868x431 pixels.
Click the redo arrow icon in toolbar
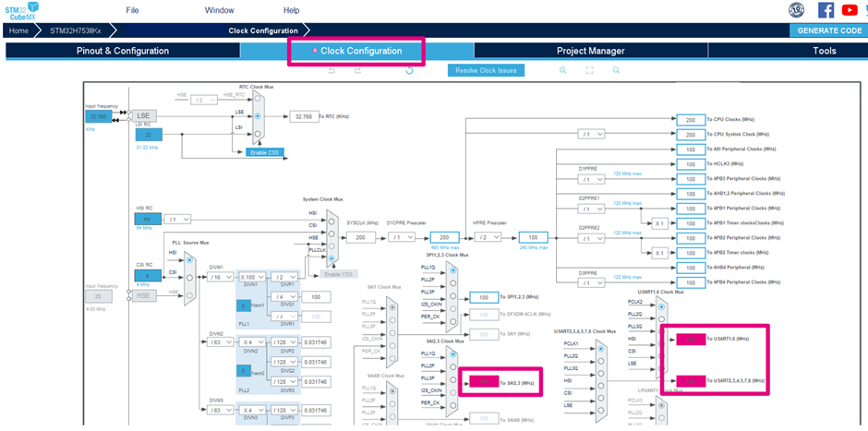click(357, 71)
